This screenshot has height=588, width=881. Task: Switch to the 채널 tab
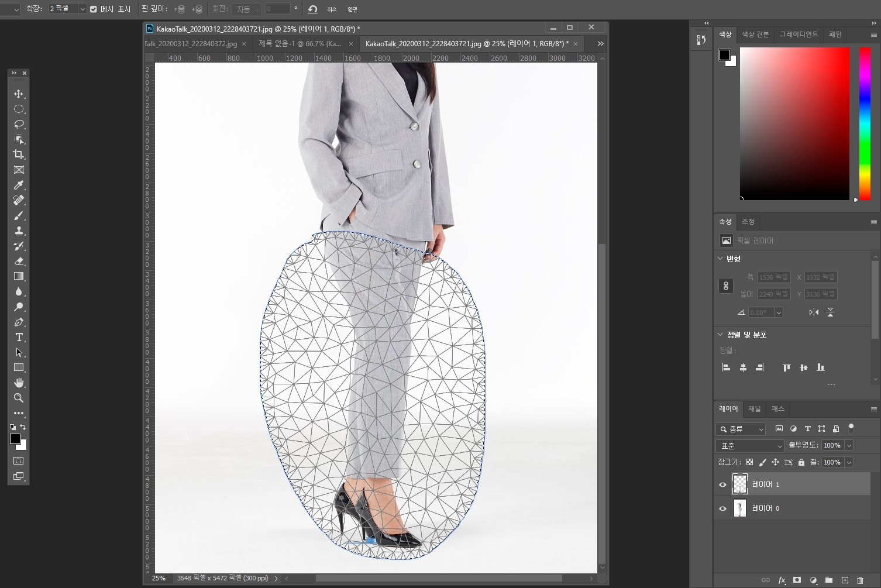coord(755,409)
